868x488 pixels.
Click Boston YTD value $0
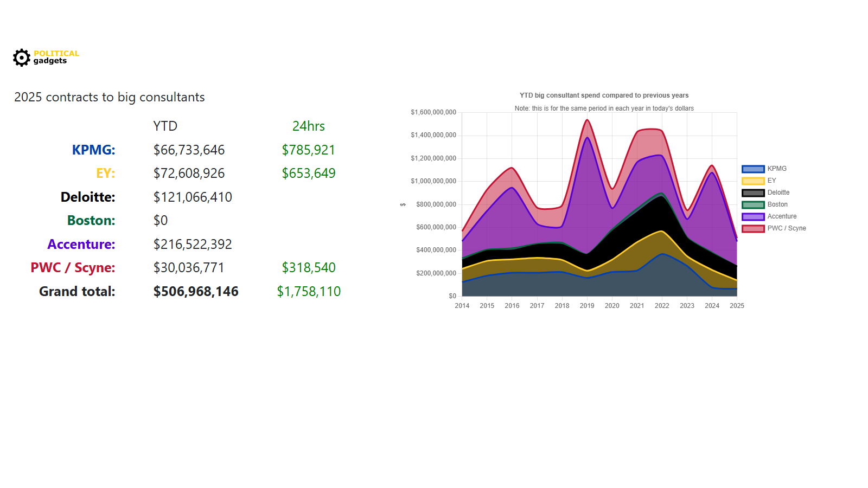161,221
